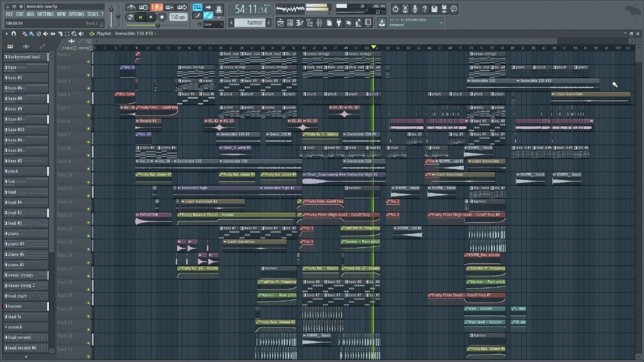
Task: Click render/export audio icon
Action: click(x=444, y=9)
